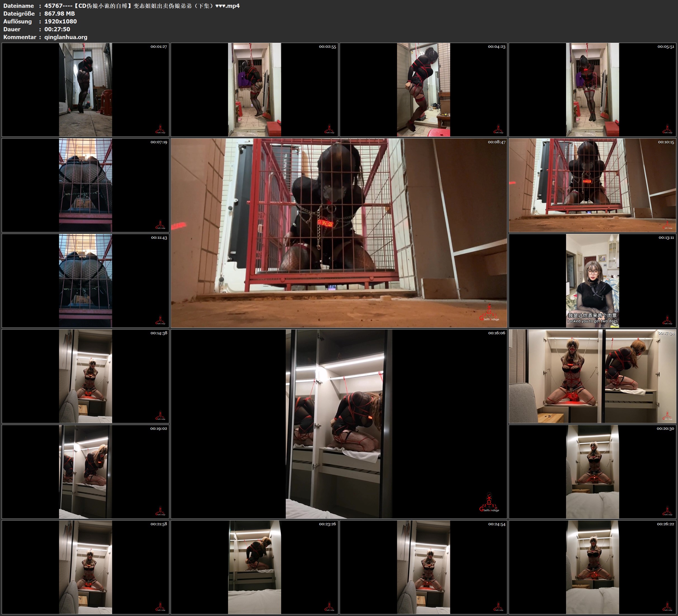The image size is (678, 616).
Task: Click the thumbnail timestamped 00:19:02
Action: point(85,471)
